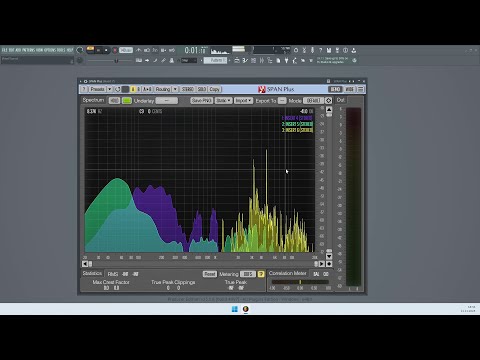The width and height of the screenshot is (480, 360).
Task: Click the STEREO channel mode button
Action: click(188, 89)
